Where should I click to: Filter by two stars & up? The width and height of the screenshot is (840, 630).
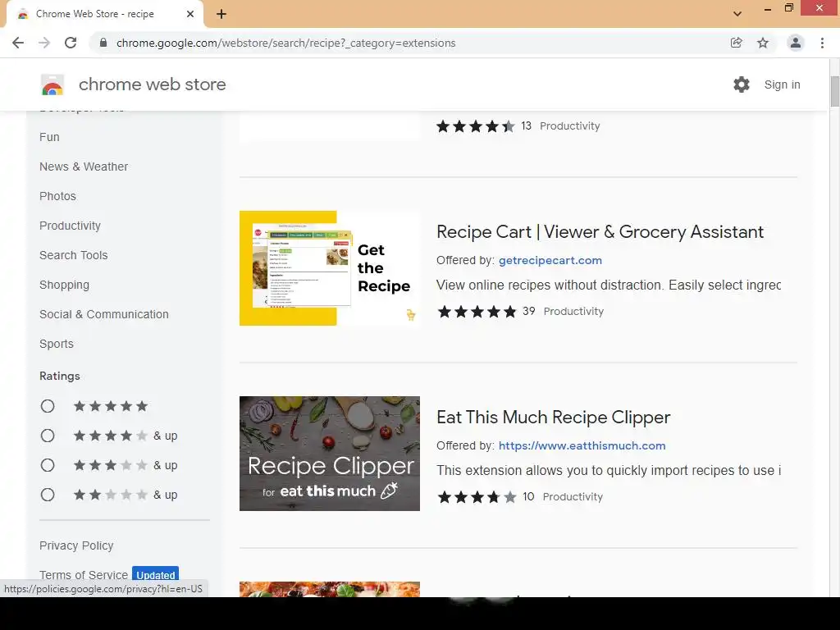(x=48, y=495)
